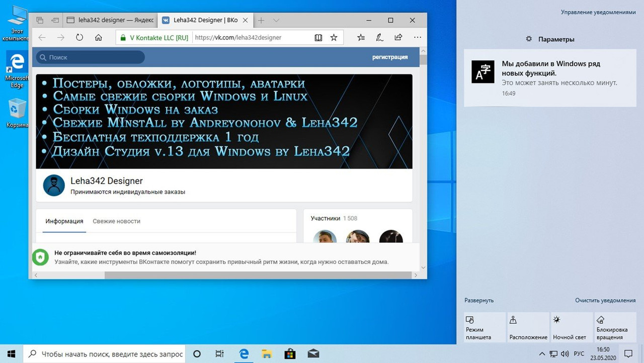Switch to the Свежие новости tab

[x=116, y=221]
